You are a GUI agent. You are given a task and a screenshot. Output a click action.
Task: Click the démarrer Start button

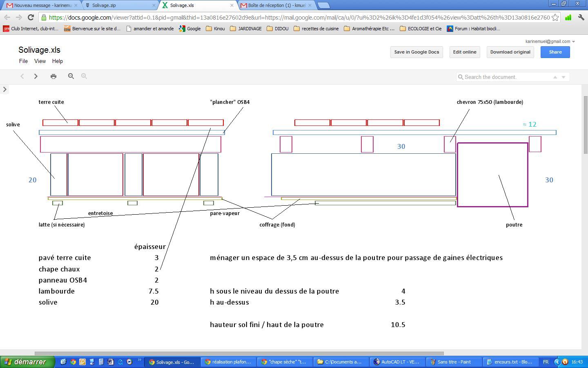(x=27, y=362)
